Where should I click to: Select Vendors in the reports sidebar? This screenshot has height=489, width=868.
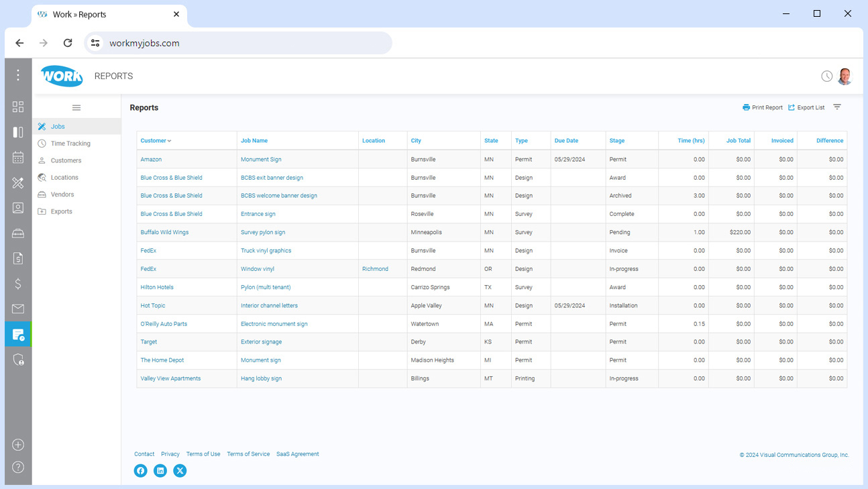pos(76,195)
